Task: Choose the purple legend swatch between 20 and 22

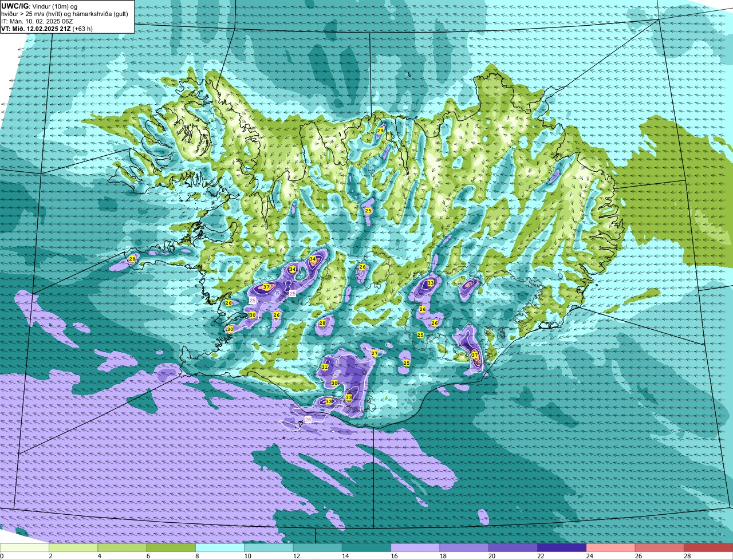Action: (513, 548)
